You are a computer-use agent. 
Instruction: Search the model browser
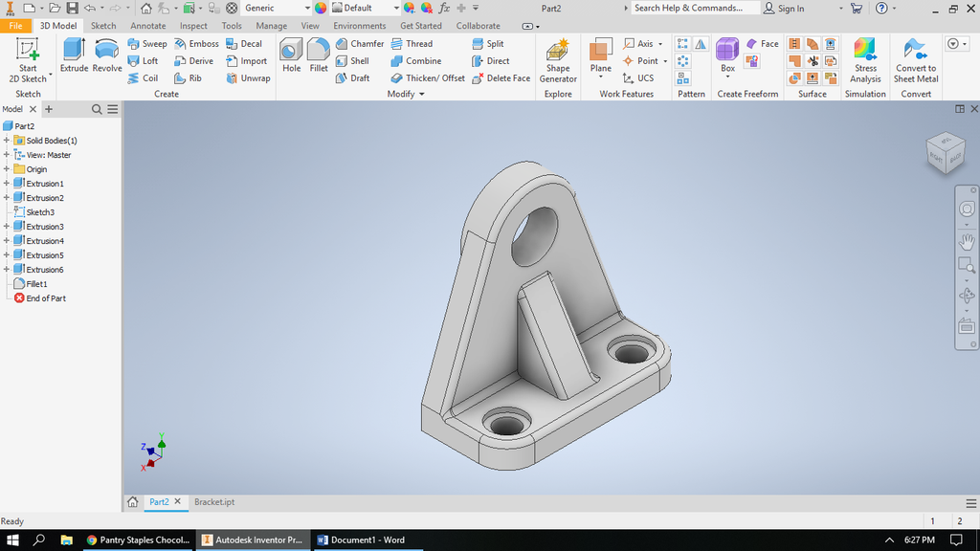97,109
